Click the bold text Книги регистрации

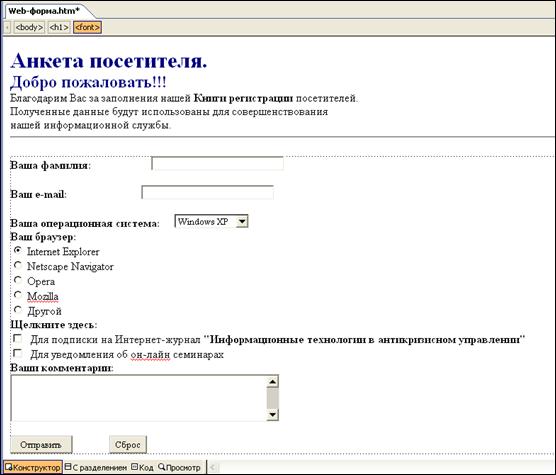click(243, 99)
